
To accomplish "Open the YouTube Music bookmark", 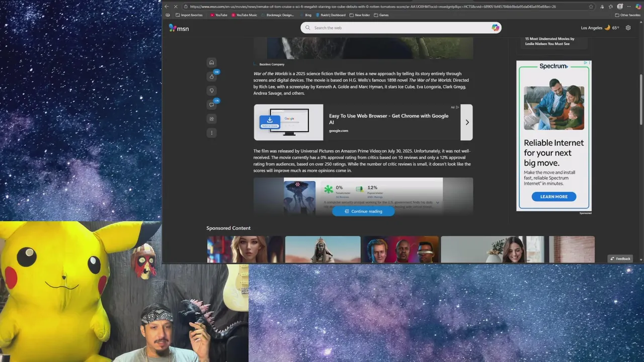I will tap(244, 15).
